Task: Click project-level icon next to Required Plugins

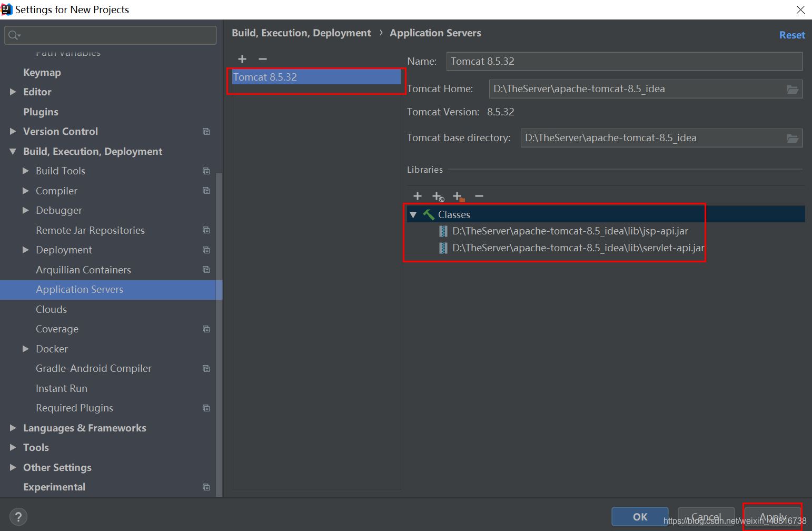Action: point(206,408)
